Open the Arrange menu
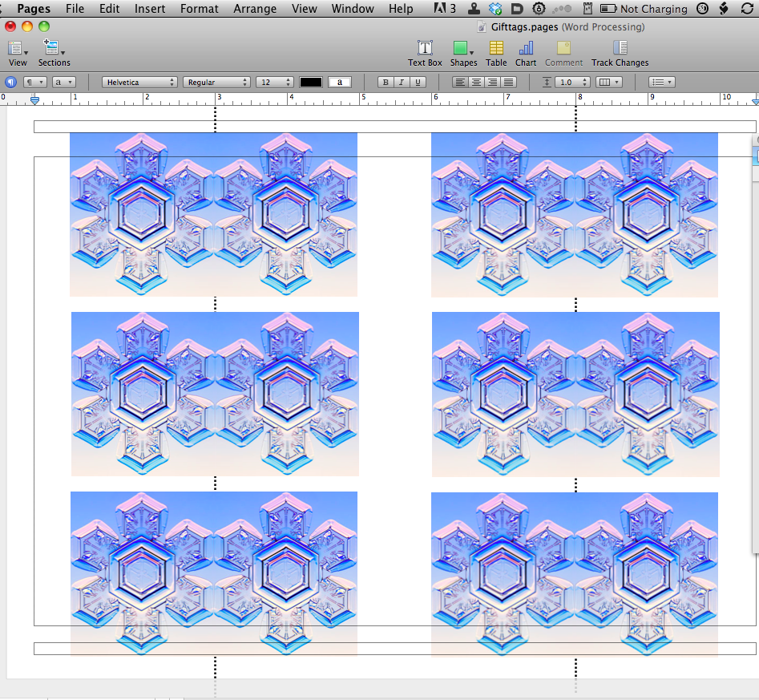Viewport: 759px width, 700px height. click(x=255, y=9)
